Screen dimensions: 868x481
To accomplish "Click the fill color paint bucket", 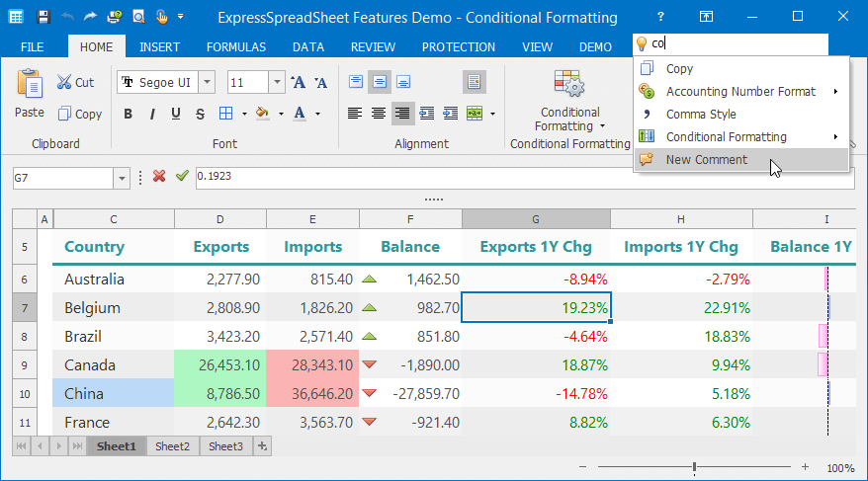I will 262,113.
